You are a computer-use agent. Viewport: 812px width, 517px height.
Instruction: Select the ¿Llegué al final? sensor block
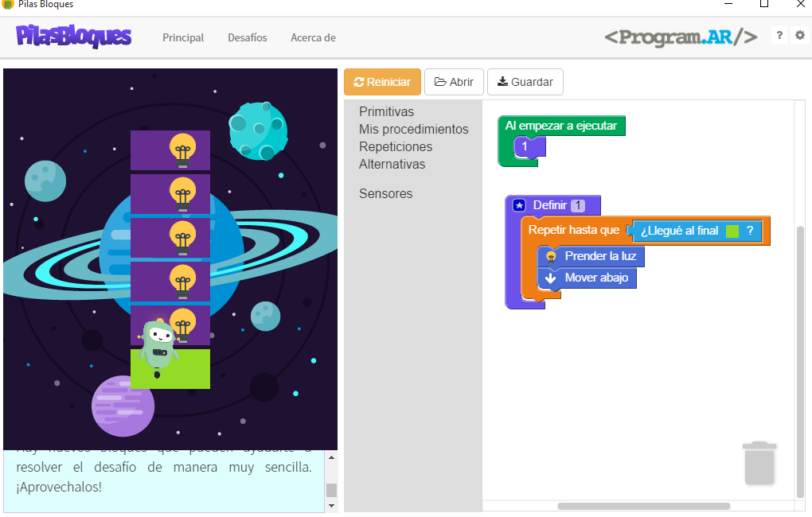(697, 231)
